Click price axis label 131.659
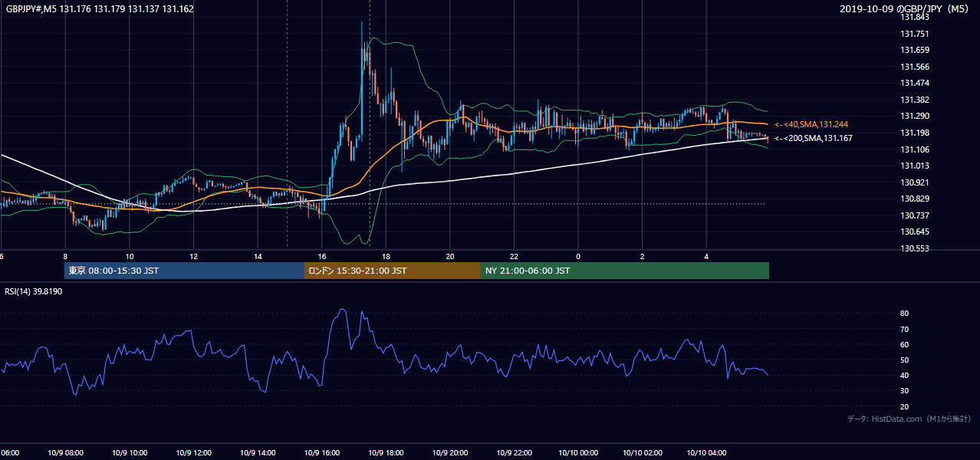The width and height of the screenshot is (980, 460). (915, 51)
